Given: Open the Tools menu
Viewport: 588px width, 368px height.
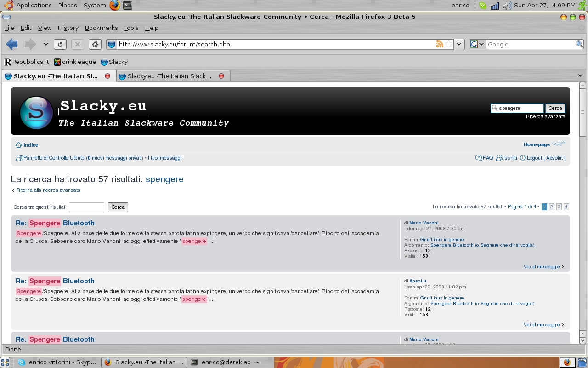Looking at the screenshot, I should [131, 28].
